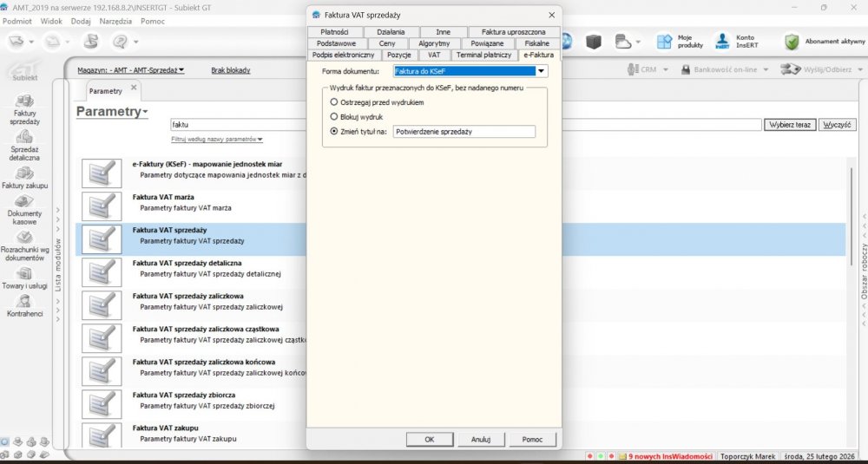Open the Pomoc menu in menu bar
868x464 pixels.
point(153,21)
